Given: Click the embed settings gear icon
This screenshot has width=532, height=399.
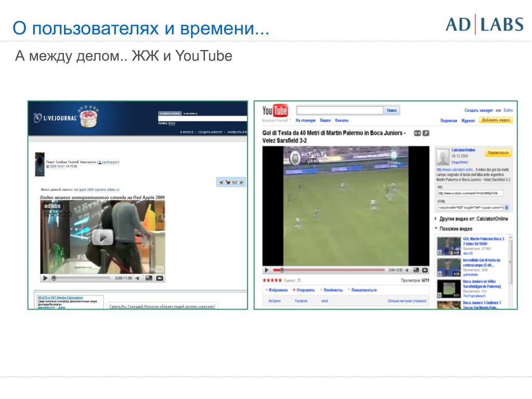Looking at the screenshot, I should tap(507, 208).
